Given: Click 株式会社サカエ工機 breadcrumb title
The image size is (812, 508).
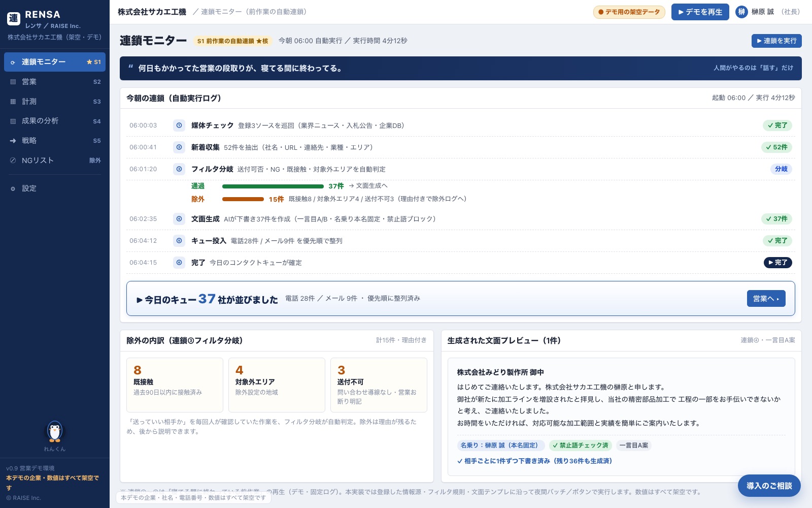Looking at the screenshot, I should pyautogui.click(x=152, y=12).
